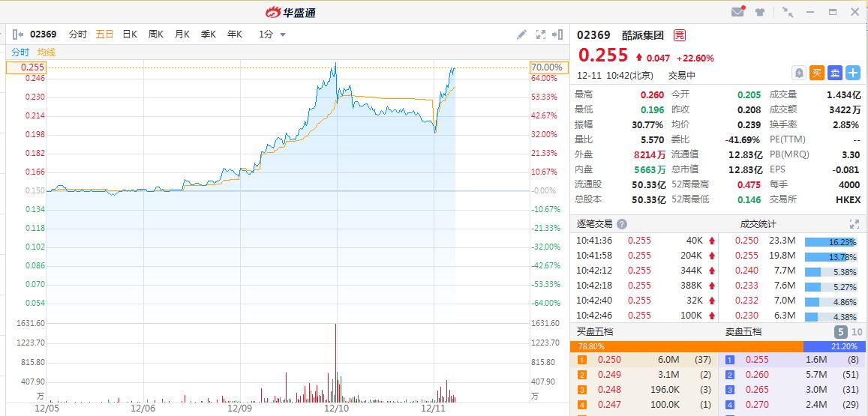This screenshot has height=416, width=868.
Task: Click the help icon beside 逐笔交易
Action: click(621, 224)
